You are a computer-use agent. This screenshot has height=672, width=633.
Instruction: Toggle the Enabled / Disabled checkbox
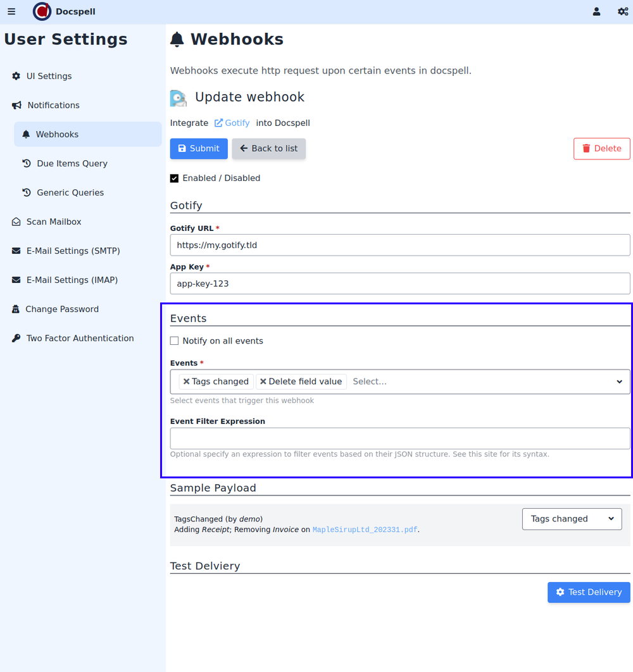tap(175, 178)
